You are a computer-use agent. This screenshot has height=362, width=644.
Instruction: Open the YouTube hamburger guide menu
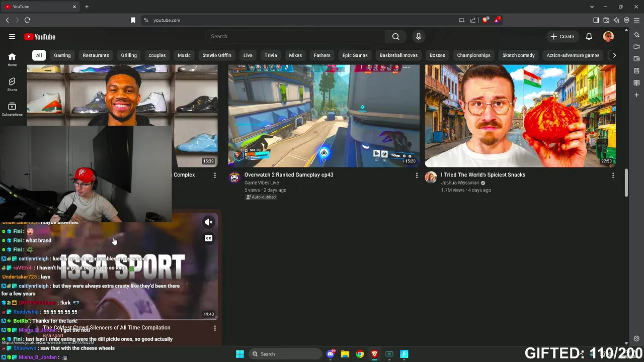(x=12, y=37)
